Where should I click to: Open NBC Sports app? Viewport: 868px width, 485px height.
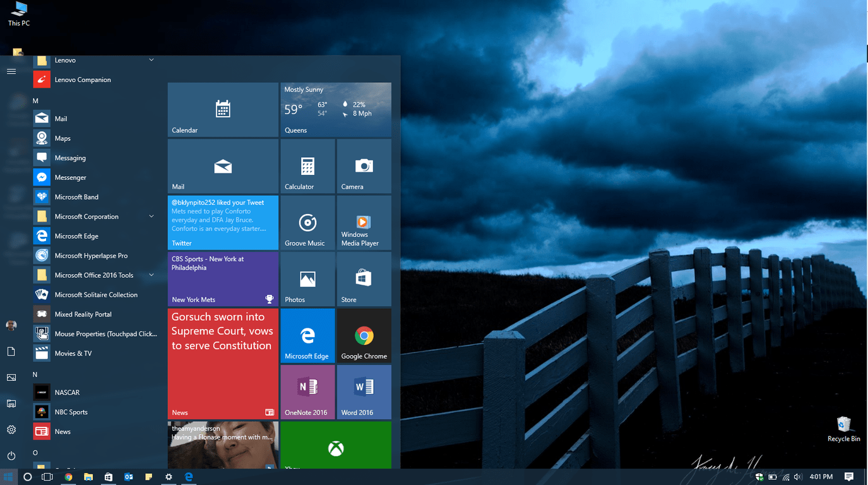tap(95, 412)
